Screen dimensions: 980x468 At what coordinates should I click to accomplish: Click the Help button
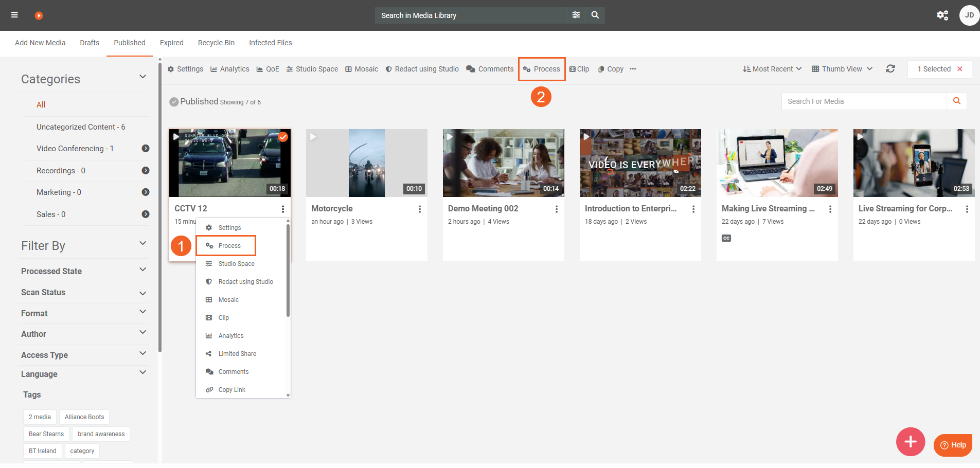[x=953, y=445]
